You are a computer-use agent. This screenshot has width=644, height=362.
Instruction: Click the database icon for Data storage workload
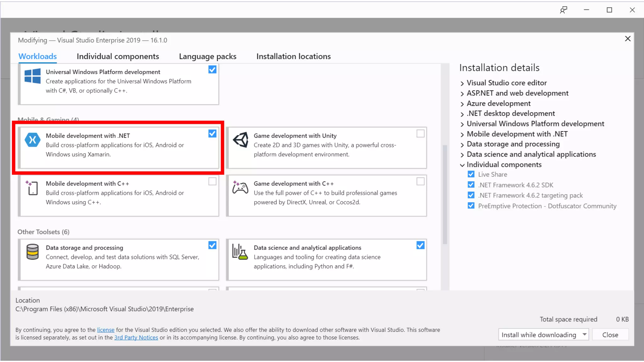32,252
